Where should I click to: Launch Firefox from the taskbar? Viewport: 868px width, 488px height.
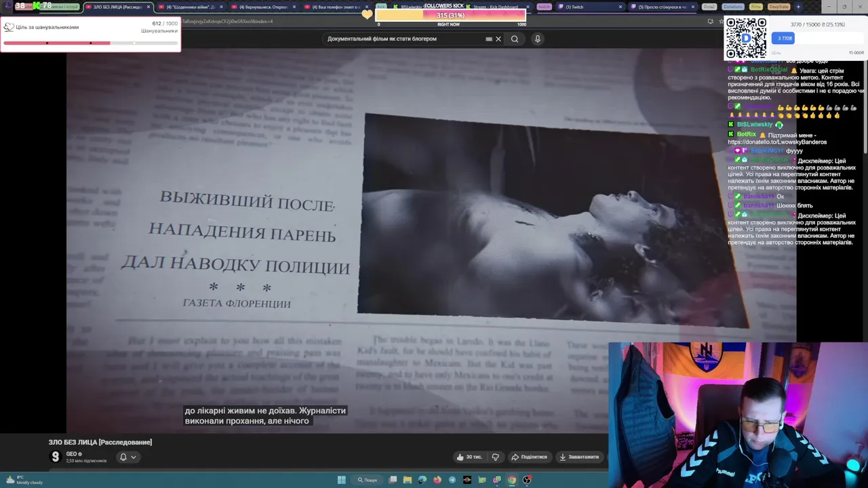click(437, 480)
